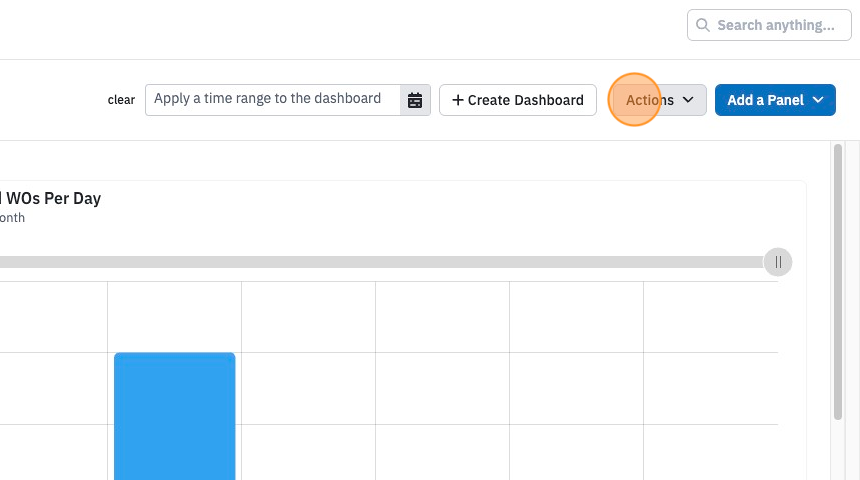
Task: Click the magnifying glass search icon
Action: [703, 25]
